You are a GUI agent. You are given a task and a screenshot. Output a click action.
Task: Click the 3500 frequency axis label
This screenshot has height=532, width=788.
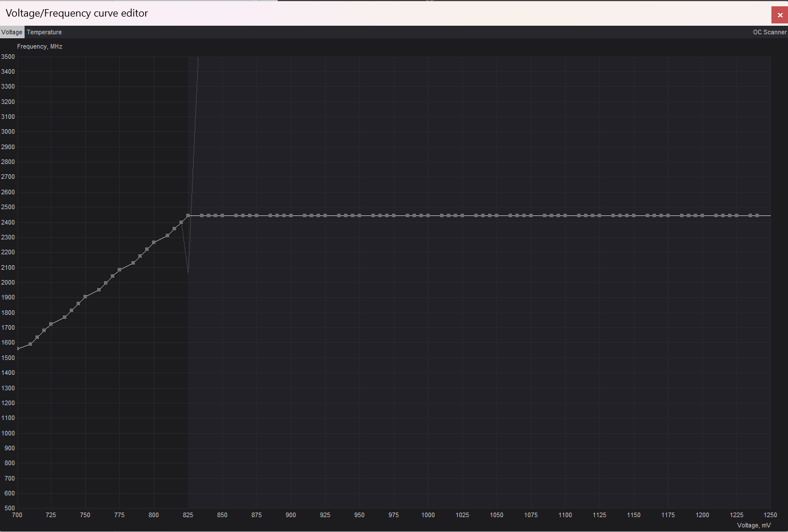click(8, 57)
